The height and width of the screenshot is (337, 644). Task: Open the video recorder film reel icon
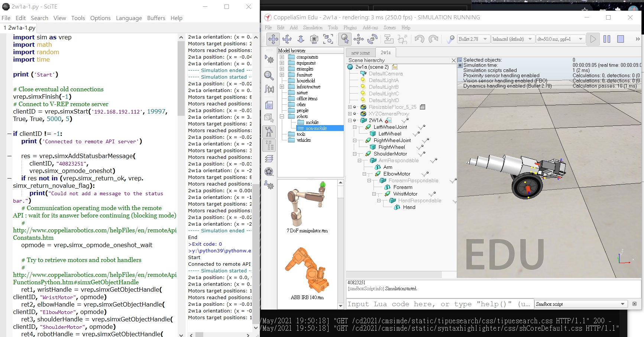click(269, 172)
